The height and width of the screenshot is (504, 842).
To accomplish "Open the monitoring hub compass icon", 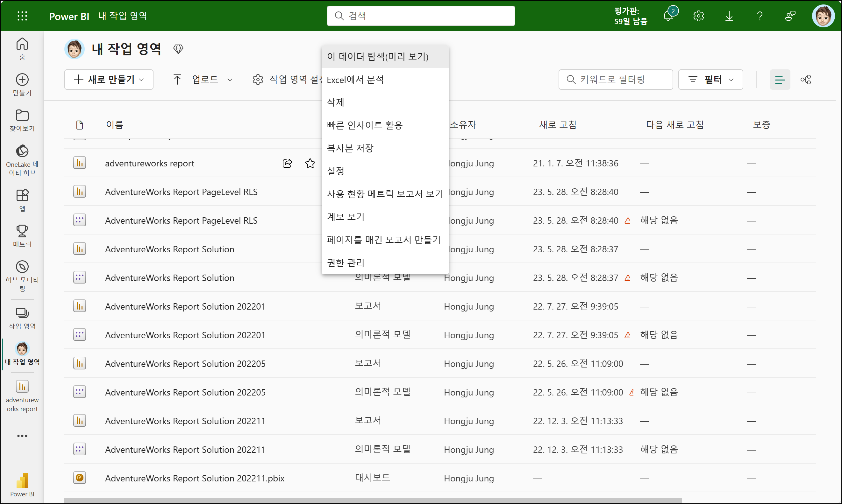I will [22, 267].
